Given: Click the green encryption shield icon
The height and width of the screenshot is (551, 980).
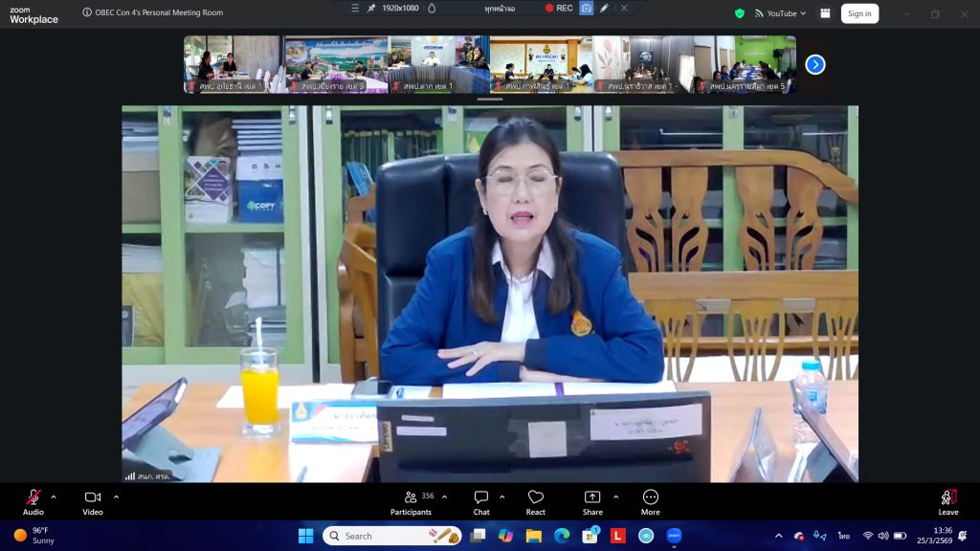Looking at the screenshot, I should pyautogui.click(x=739, y=13).
